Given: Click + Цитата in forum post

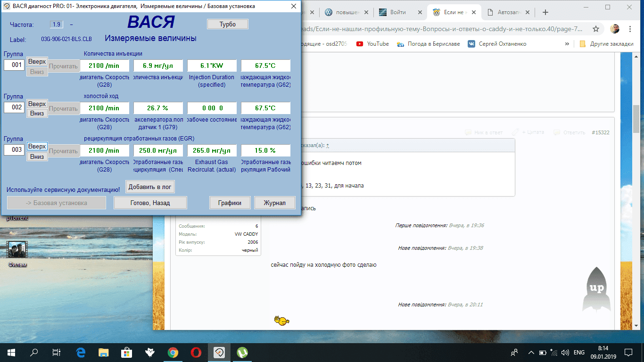Looking at the screenshot, I should coord(528,132).
